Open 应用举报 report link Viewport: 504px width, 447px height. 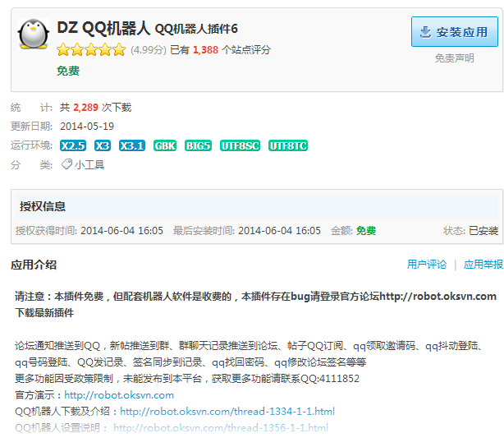pyautogui.click(x=483, y=265)
